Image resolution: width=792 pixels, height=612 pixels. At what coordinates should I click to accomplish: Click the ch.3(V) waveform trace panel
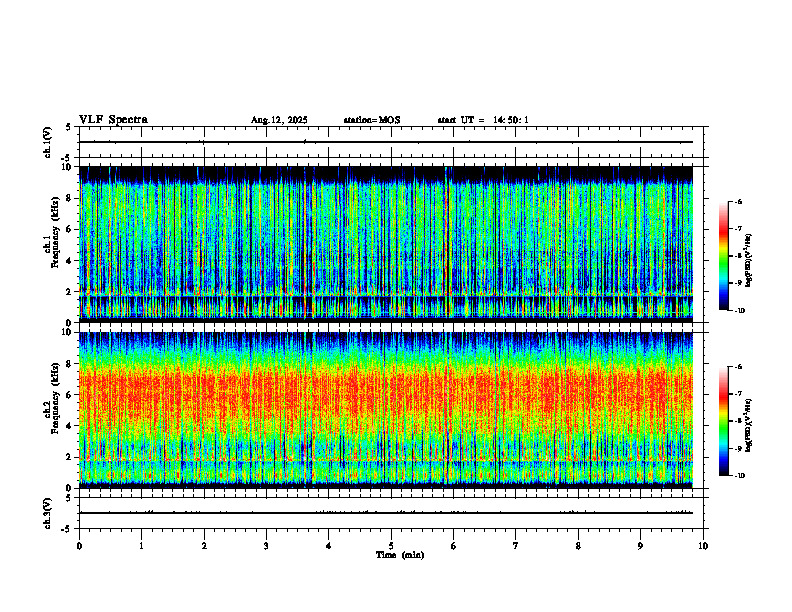pos(391,513)
